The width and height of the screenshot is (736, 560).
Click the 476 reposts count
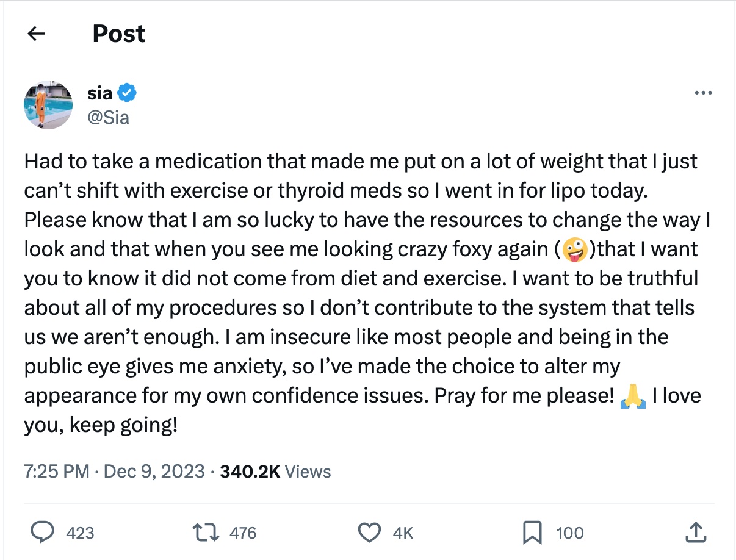(243, 533)
